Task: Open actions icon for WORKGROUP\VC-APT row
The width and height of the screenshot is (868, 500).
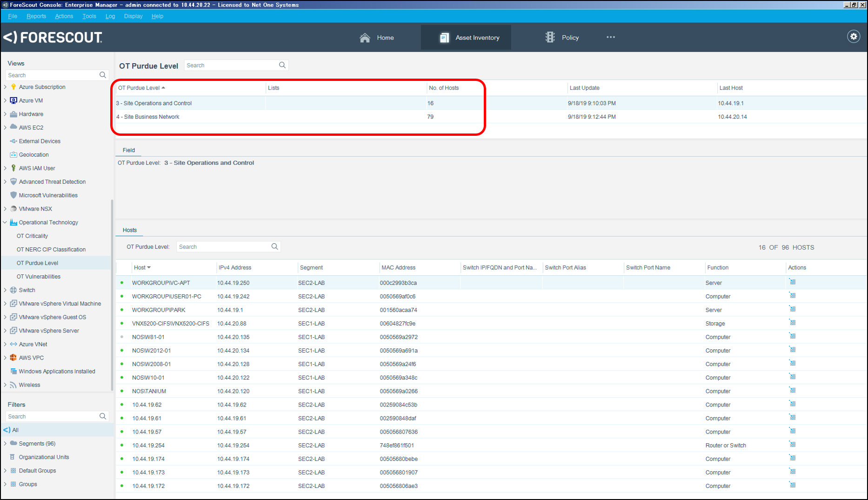Action: 793,282
